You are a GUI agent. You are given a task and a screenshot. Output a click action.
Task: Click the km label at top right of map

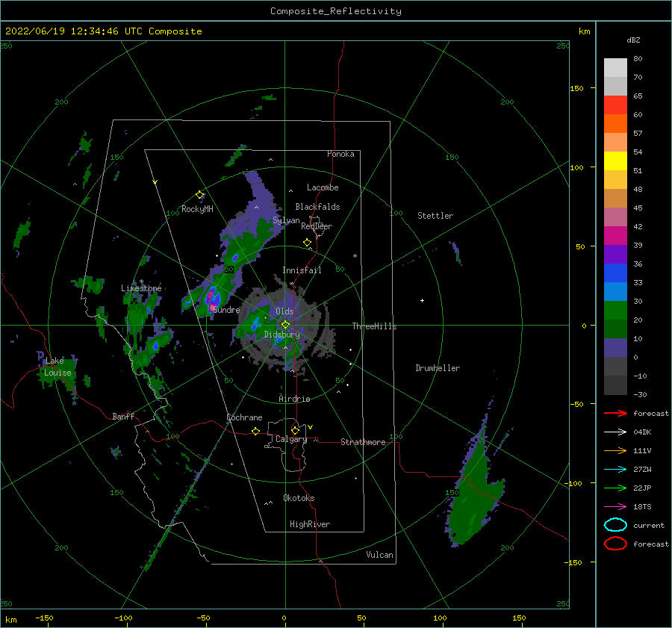(x=584, y=31)
